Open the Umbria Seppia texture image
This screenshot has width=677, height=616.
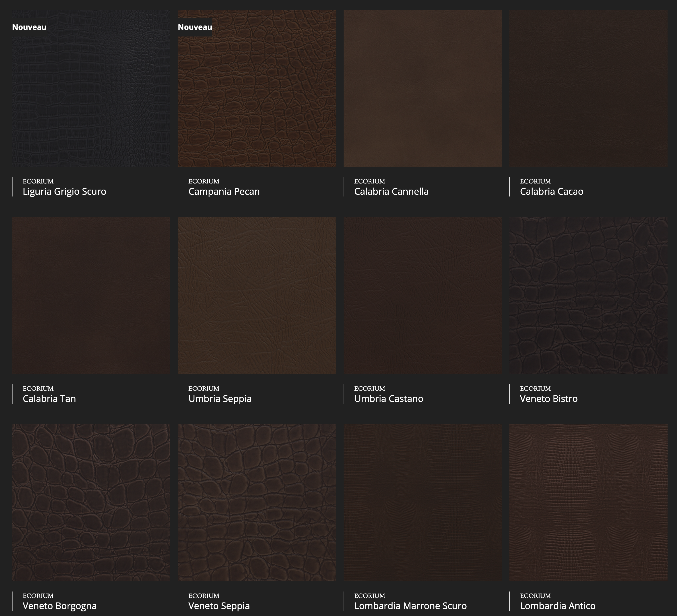(257, 295)
